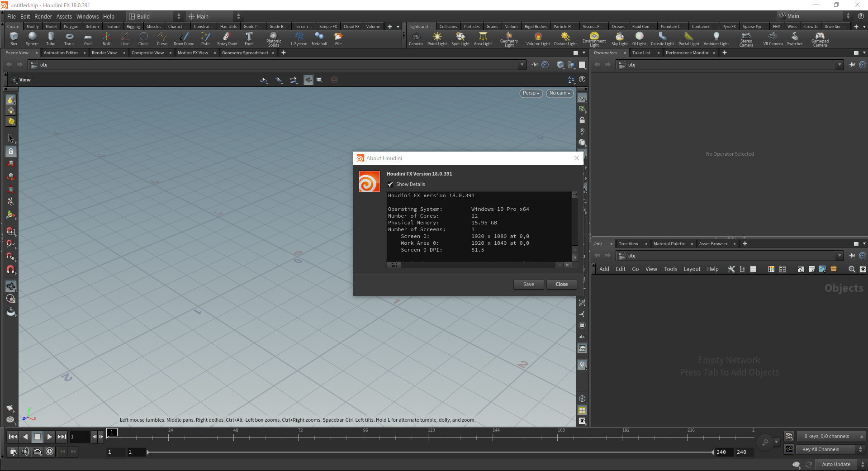Screen dimensions: 868x471
Task: Select the Sphere shelf tool
Action: tap(32, 38)
